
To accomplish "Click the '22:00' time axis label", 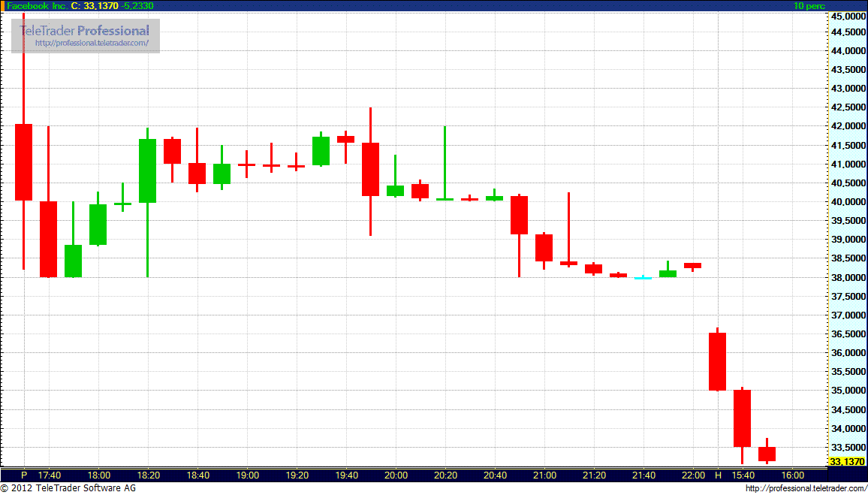I will click(x=693, y=475).
